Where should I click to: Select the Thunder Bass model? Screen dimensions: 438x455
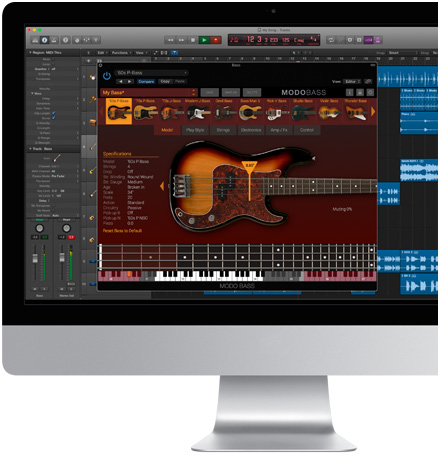tap(355, 111)
